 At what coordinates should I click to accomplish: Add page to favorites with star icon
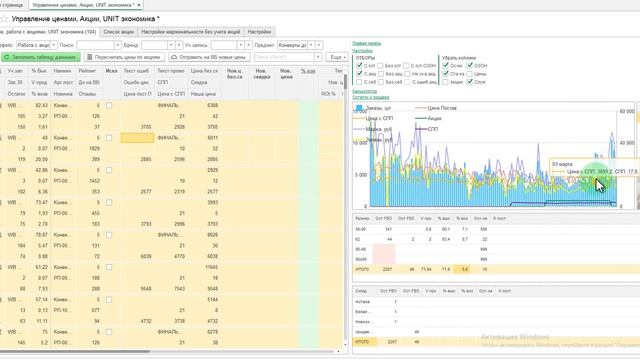4,19
